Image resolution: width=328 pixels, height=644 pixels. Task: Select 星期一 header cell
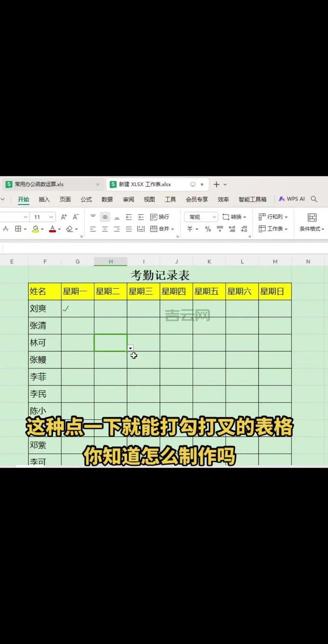click(77, 291)
